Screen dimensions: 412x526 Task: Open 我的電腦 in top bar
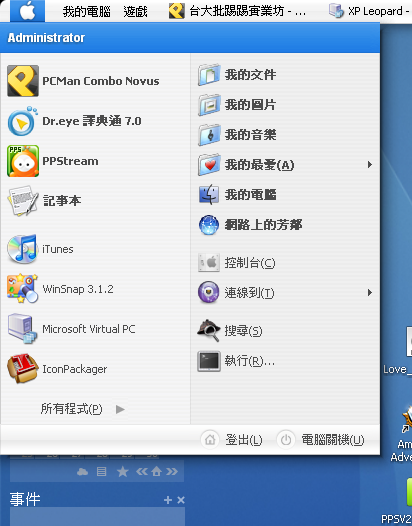[87, 12]
